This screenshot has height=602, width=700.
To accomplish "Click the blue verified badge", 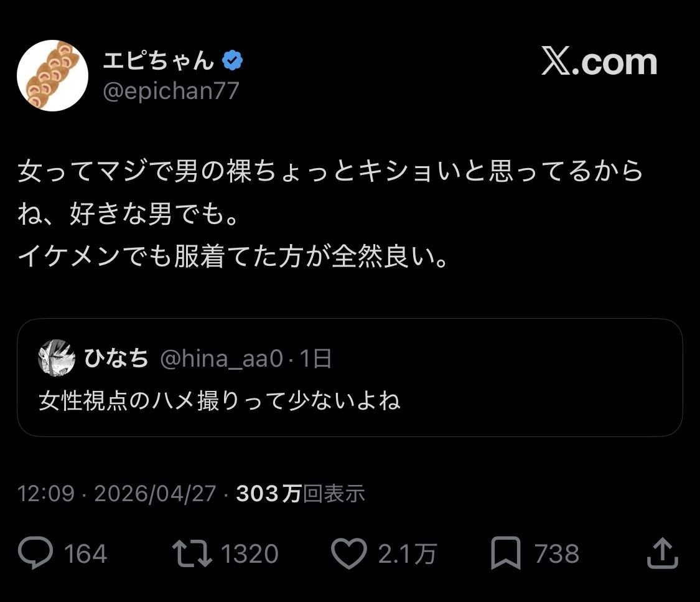I will [x=233, y=61].
